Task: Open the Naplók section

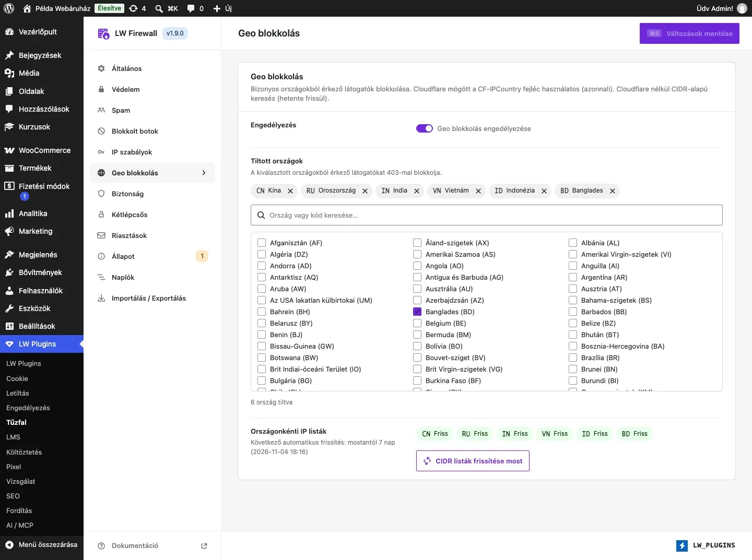Action: click(x=152, y=277)
